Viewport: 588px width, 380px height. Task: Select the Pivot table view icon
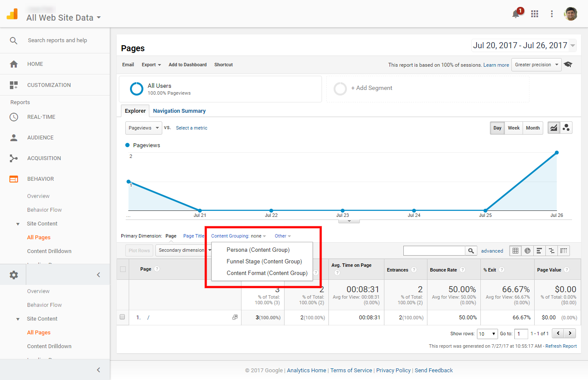(563, 250)
